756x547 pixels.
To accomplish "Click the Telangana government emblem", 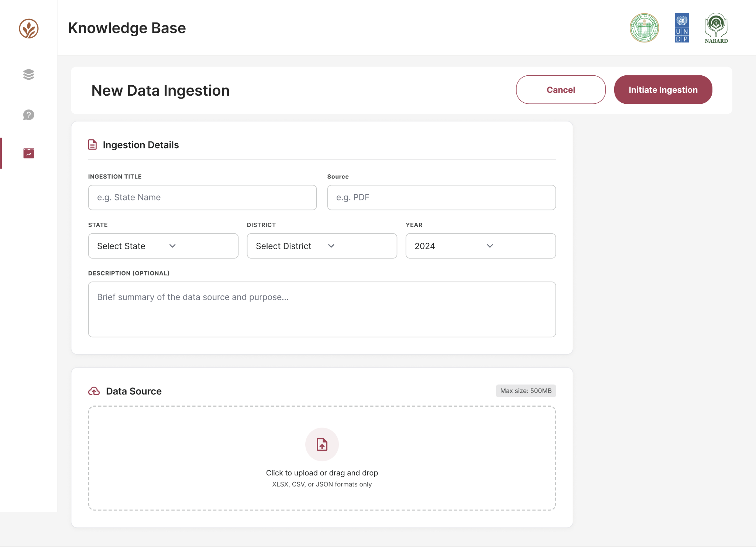I will pyautogui.click(x=645, y=28).
